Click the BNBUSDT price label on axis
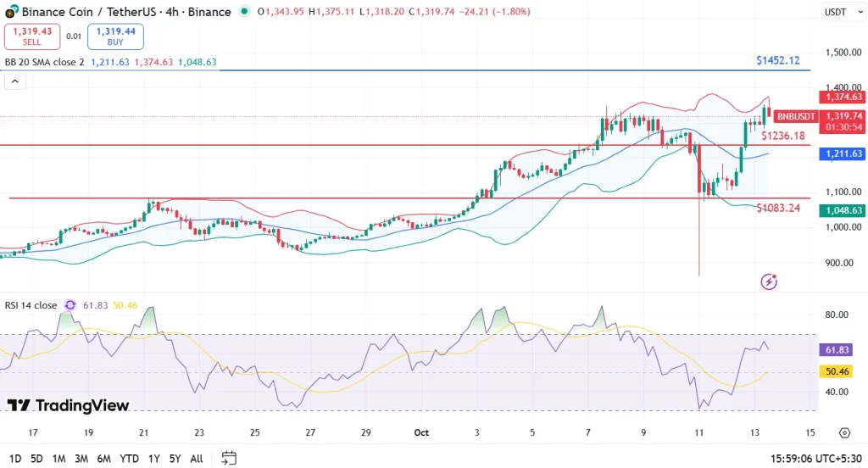The height and width of the screenshot is (468, 868). 795,116
